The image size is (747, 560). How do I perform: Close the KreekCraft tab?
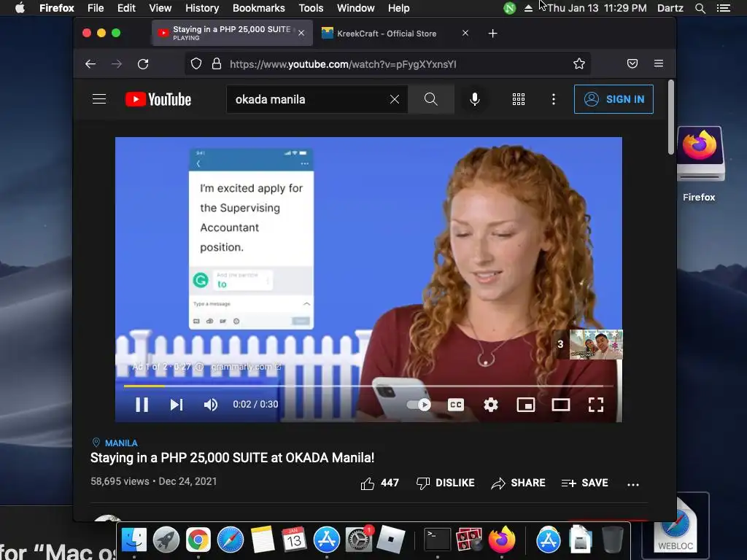click(465, 33)
